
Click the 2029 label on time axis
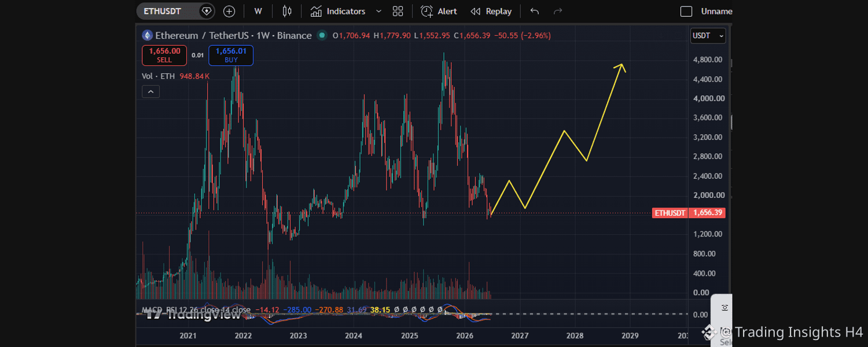630,335
